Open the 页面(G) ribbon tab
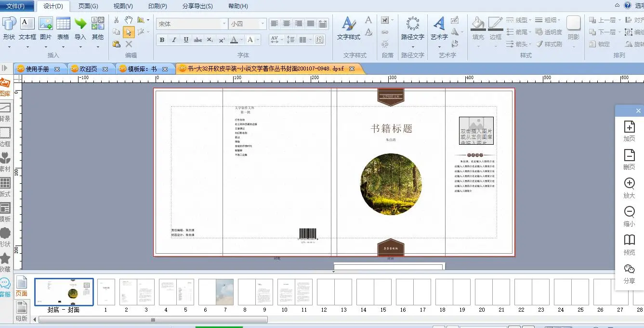 point(88,6)
